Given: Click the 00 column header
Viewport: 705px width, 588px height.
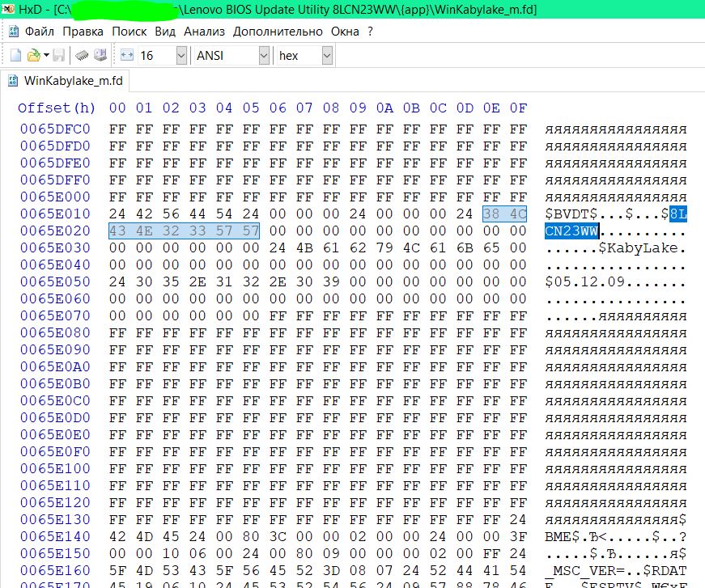Looking at the screenshot, I should point(117,108).
